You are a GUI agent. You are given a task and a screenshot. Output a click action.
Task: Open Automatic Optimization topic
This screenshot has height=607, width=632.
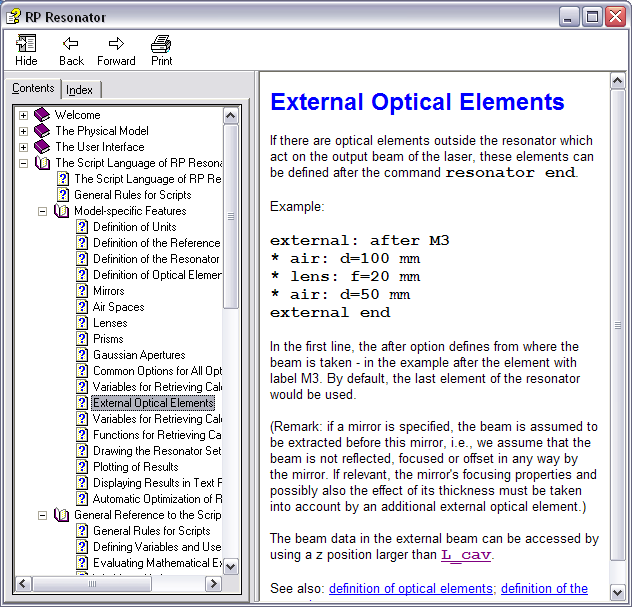point(157,499)
